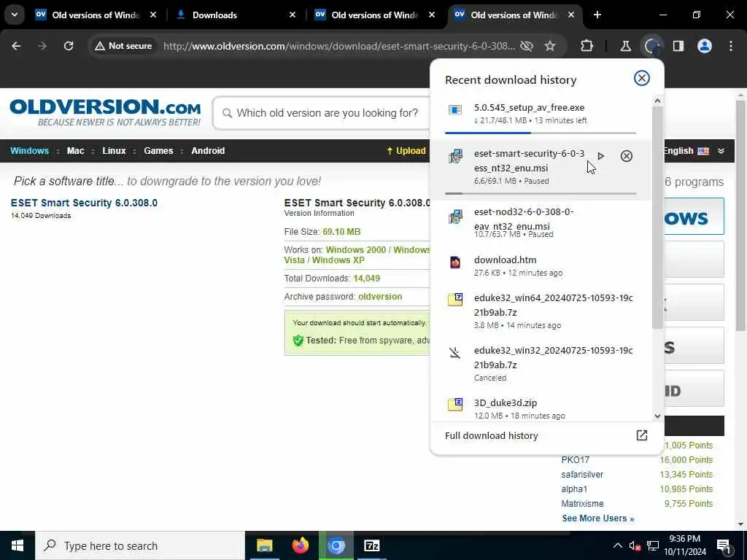The image size is (747, 560).
Task: Open File Explorer from the taskbar
Action: click(x=264, y=545)
